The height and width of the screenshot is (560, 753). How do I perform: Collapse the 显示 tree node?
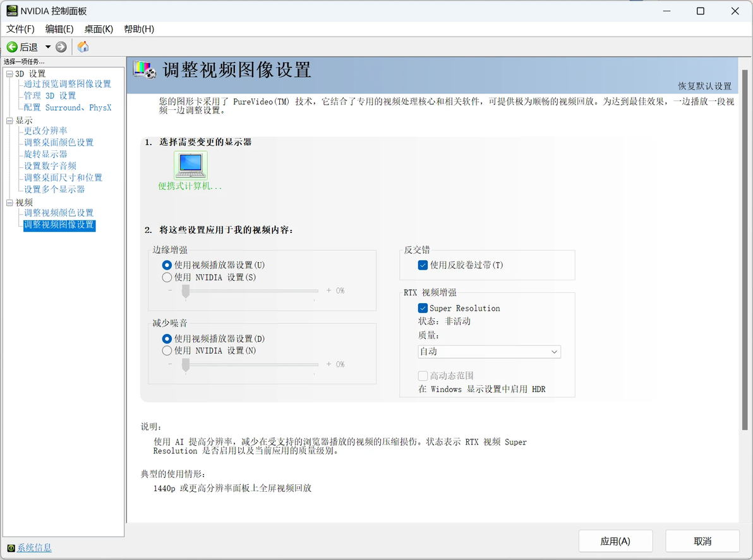9,121
